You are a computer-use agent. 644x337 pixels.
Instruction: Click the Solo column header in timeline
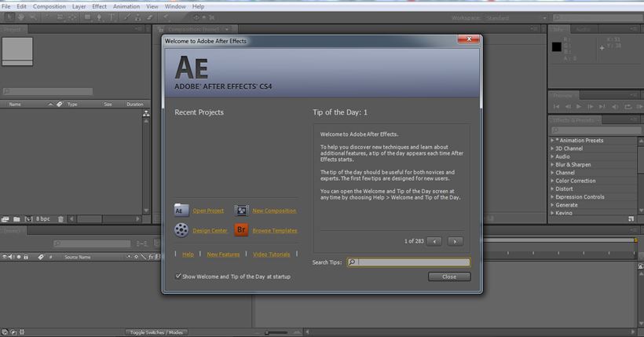(x=19, y=257)
